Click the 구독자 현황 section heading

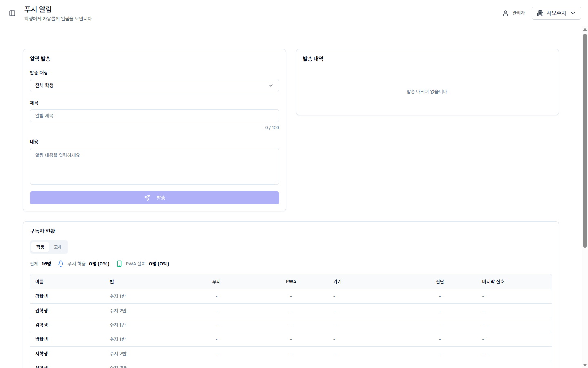[42, 231]
